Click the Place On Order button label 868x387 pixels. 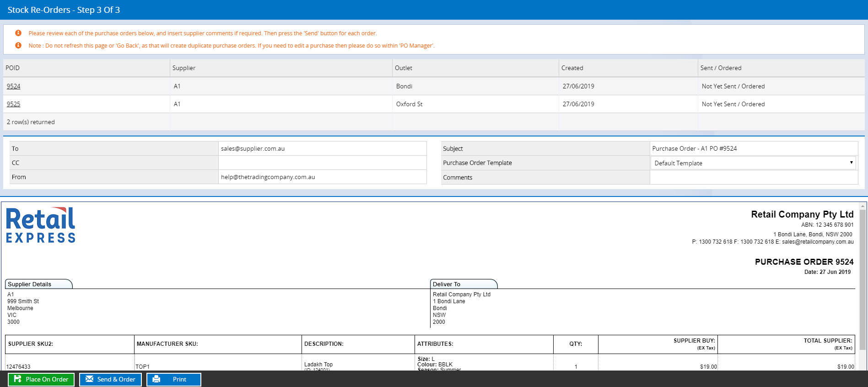(x=47, y=379)
